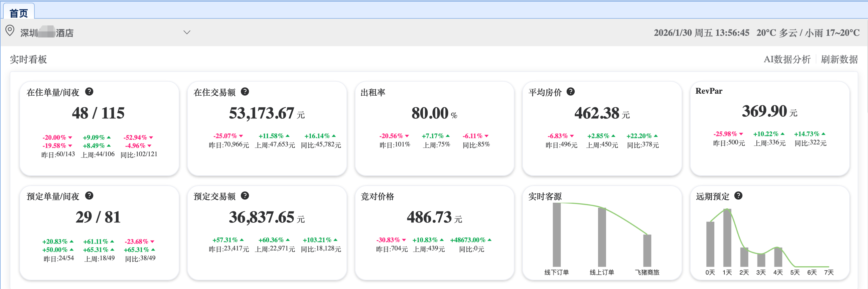This screenshot has width=868, height=289.
Task: Click help icon beside 平均房价
Action: pos(570,92)
